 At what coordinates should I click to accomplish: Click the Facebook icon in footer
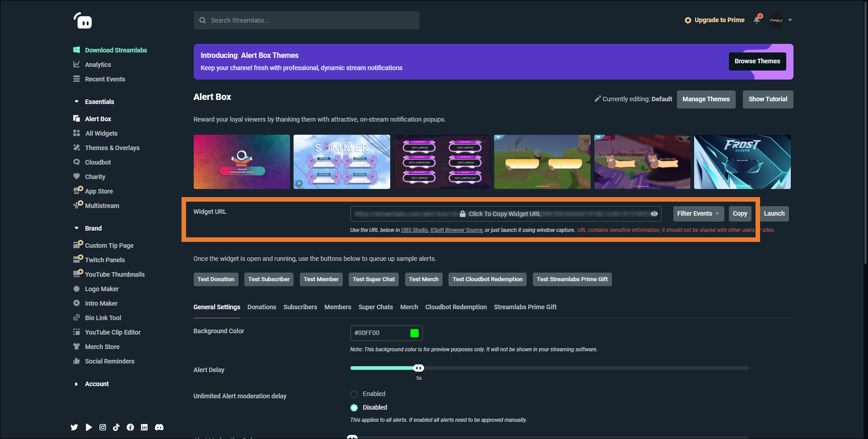coord(130,427)
